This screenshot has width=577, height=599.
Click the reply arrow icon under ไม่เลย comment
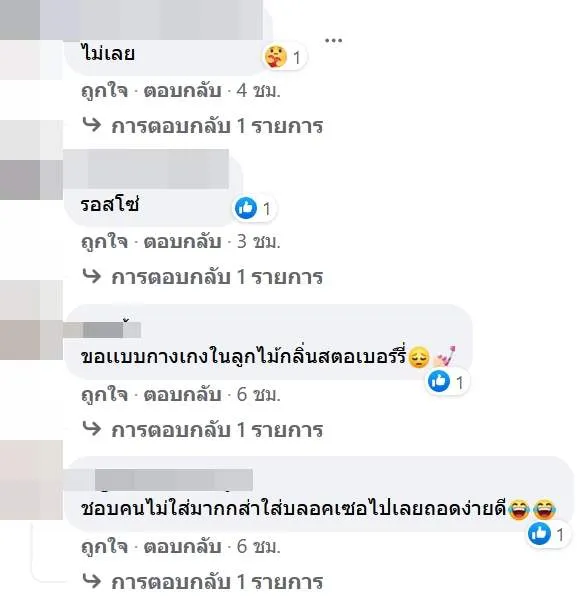tap(92, 125)
